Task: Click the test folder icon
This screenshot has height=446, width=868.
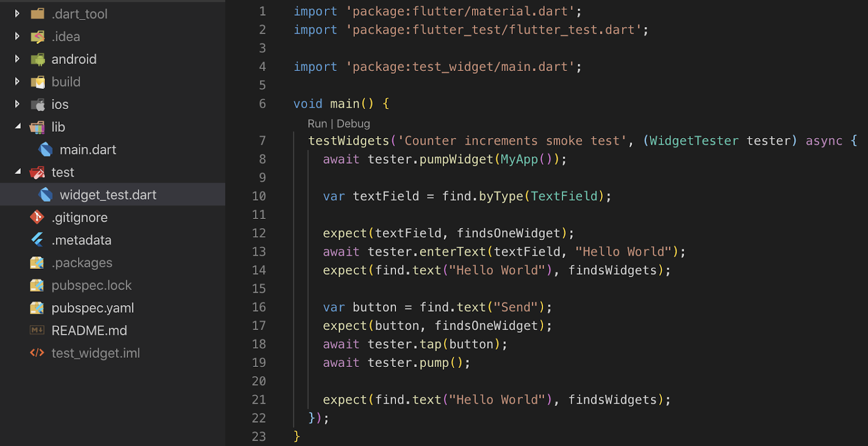Action: (37, 172)
